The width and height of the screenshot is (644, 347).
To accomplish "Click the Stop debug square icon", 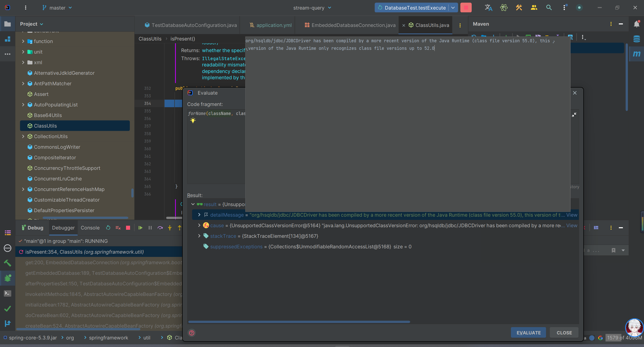I will tap(128, 228).
